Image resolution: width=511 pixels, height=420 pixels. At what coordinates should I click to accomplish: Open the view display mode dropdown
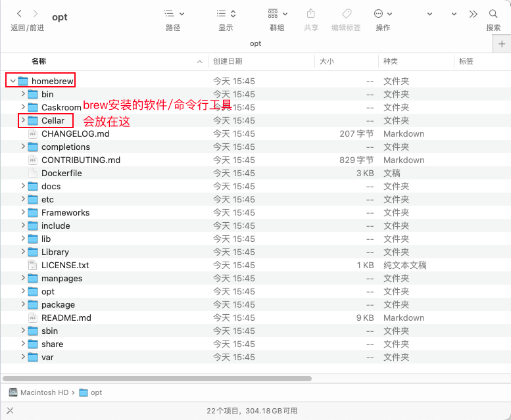pos(226,14)
